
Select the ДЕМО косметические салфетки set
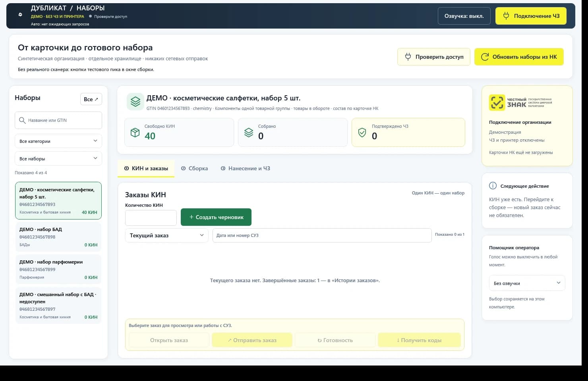click(x=58, y=200)
